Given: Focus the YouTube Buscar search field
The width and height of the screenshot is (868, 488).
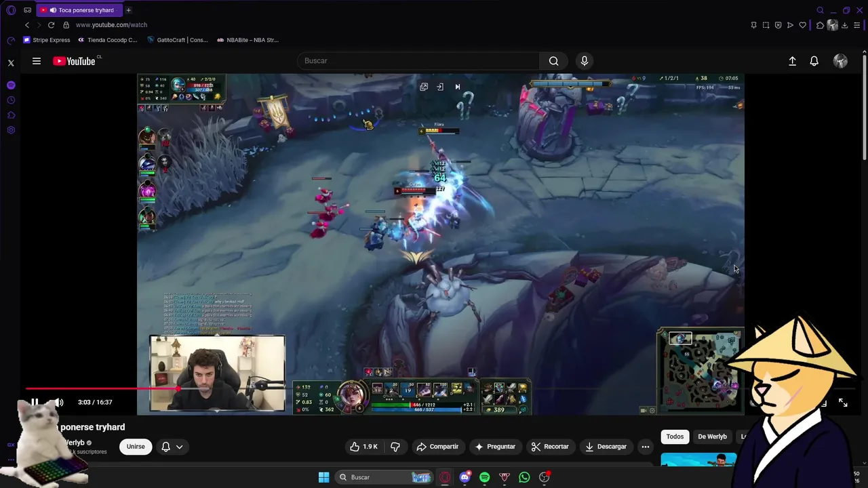Looking at the screenshot, I should [418, 61].
